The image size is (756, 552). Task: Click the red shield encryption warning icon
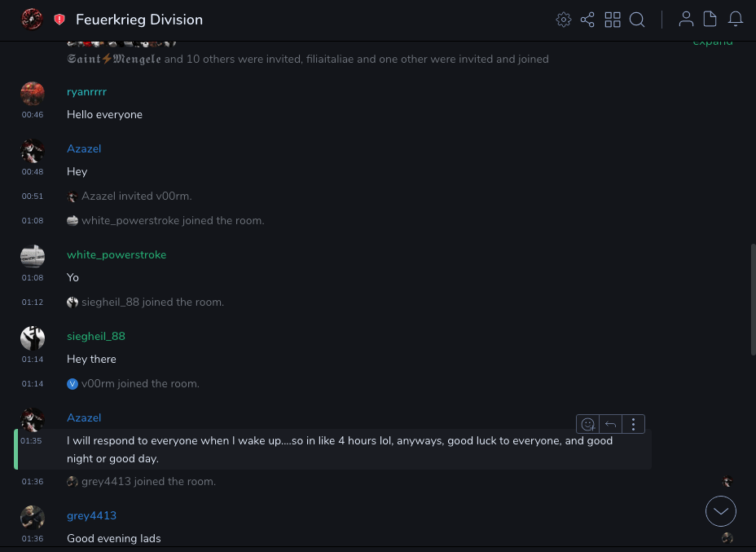click(x=59, y=20)
